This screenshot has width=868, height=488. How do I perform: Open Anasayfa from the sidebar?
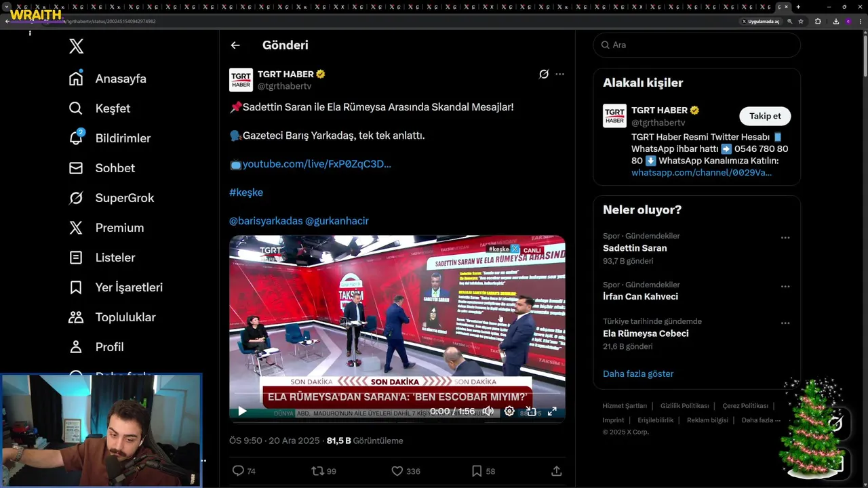107,79
